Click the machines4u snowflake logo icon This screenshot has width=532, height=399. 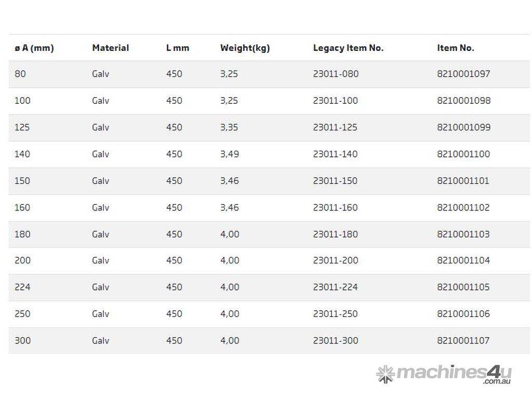click(x=385, y=374)
